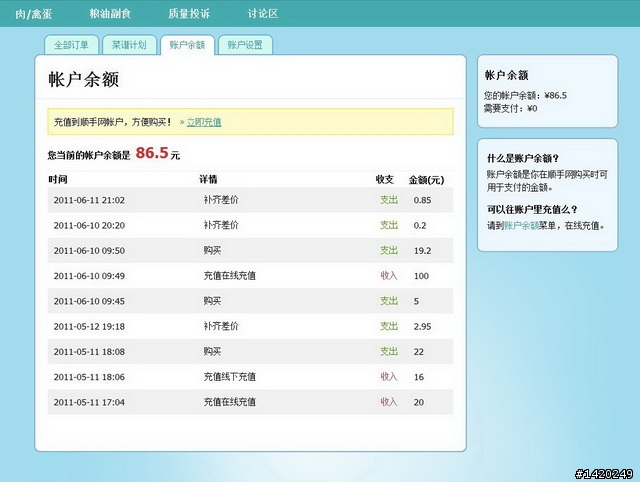
Task: Click 充值在线充值 in the 17:04 row
Action: [x=230, y=402]
